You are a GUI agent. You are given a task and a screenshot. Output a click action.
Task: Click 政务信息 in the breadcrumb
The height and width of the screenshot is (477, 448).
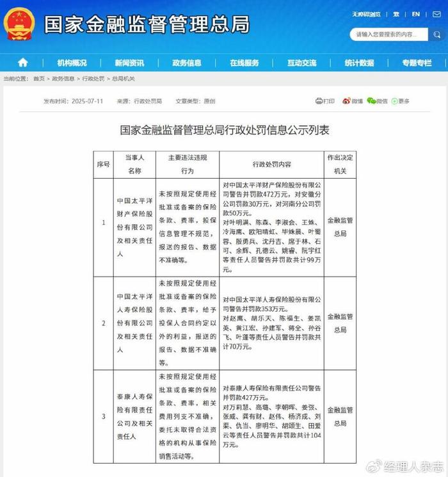tap(63, 79)
